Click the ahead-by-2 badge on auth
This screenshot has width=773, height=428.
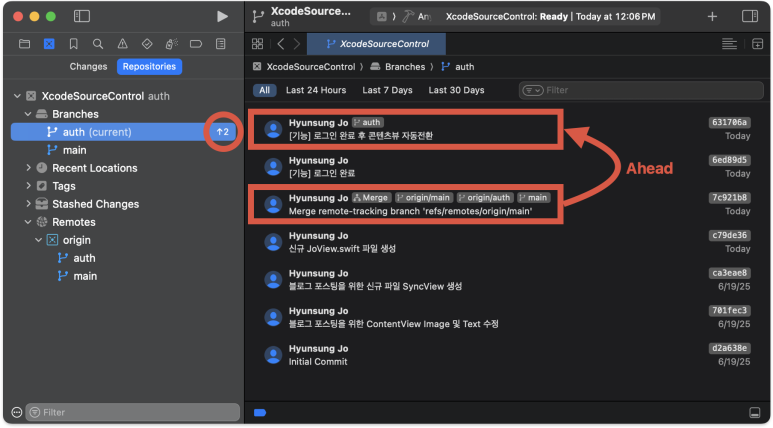coord(223,132)
